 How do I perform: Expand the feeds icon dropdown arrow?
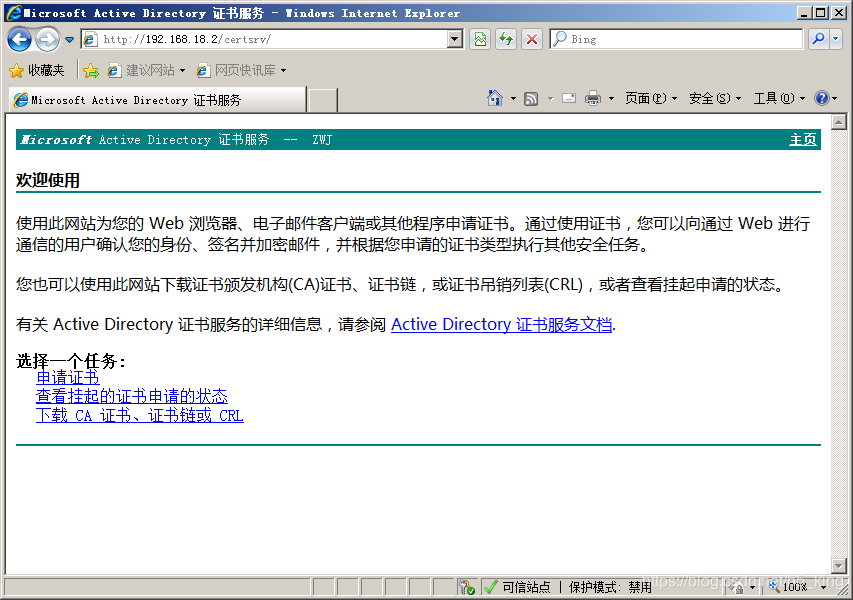click(x=550, y=98)
